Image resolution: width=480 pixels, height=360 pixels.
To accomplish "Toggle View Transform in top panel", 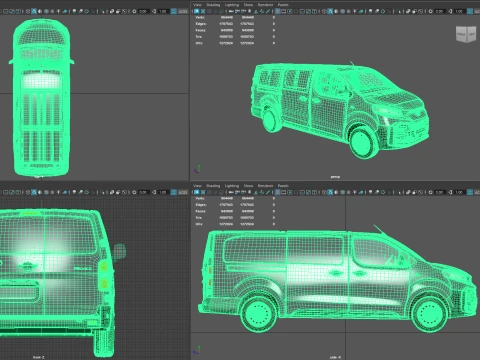I will click(x=173, y=11).
